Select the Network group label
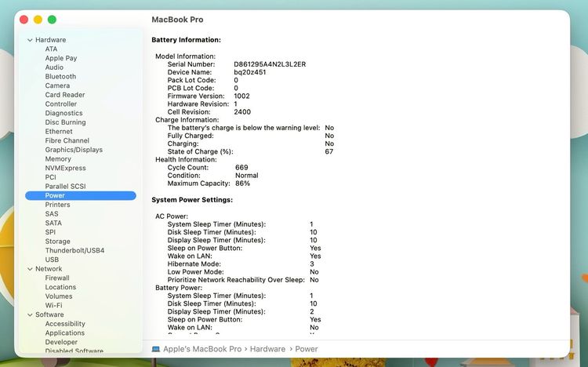 49,269
